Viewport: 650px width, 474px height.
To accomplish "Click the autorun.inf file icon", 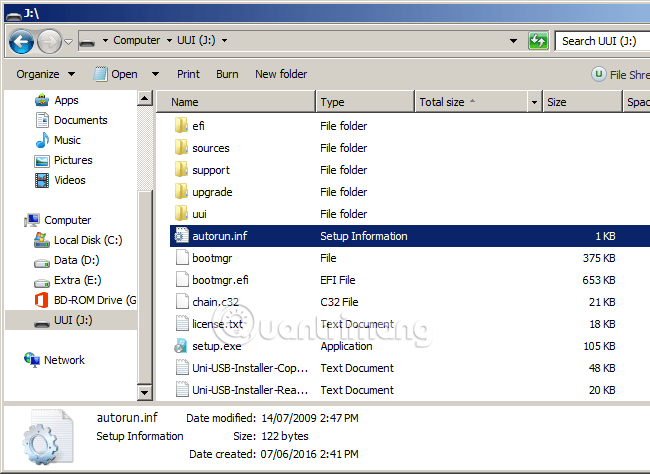I will [182, 236].
